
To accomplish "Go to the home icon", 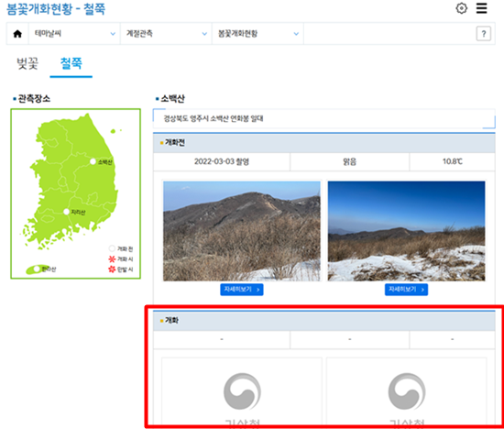I will pos(17,34).
